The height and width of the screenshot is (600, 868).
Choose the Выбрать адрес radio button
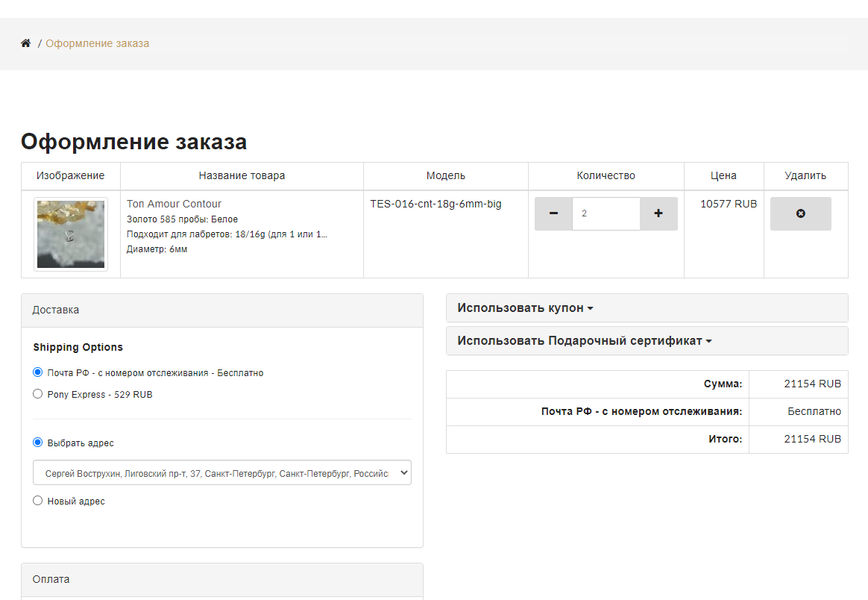38,443
